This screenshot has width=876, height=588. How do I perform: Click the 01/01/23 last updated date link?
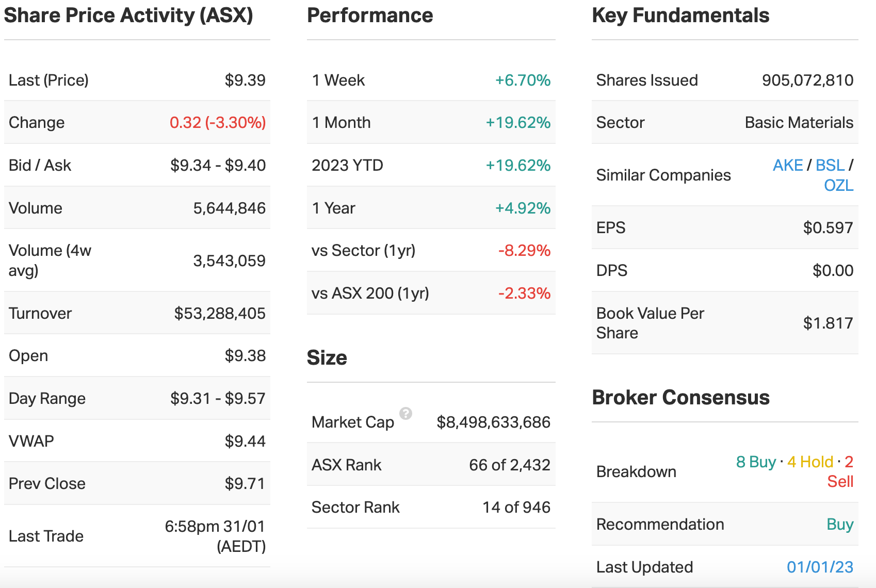coord(819,567)
